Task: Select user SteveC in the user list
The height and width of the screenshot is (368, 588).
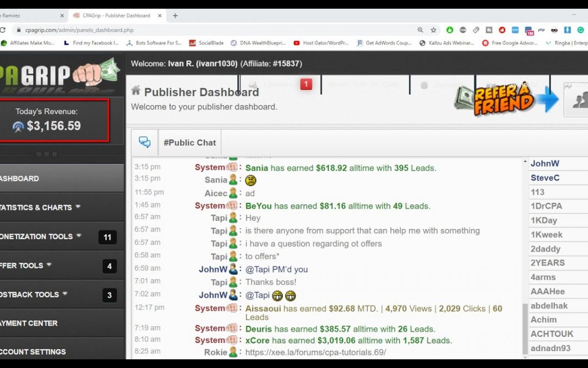Action: 545,178
